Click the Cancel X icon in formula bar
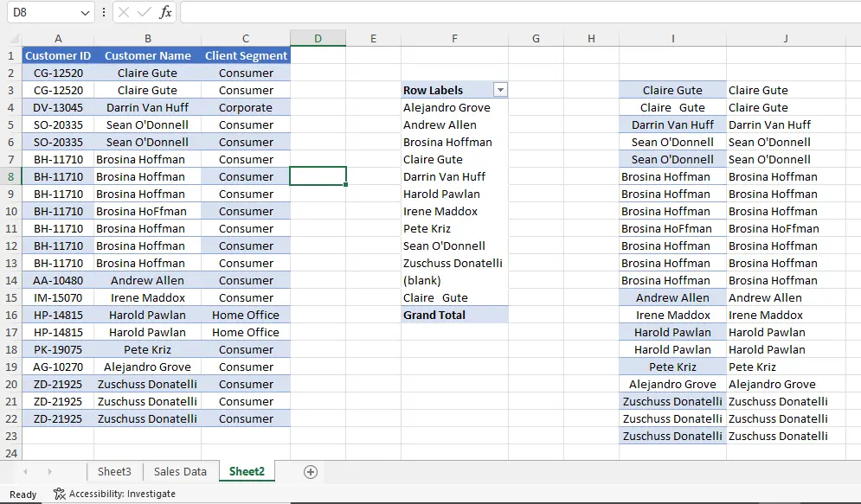861x504 pixels. 124,12
